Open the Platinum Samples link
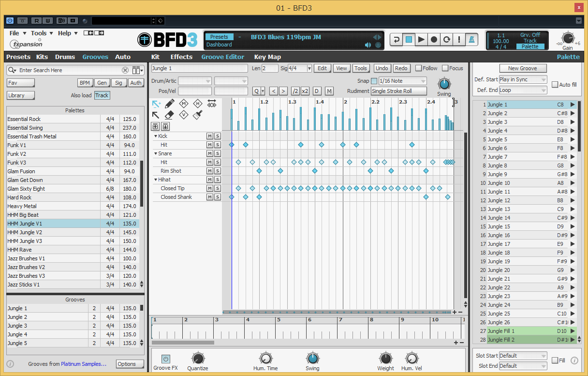 coord(84,364)
